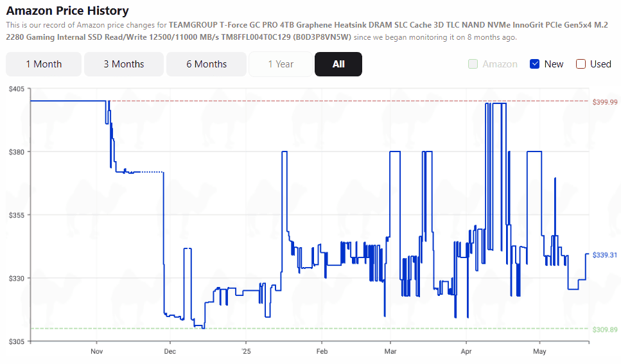Screen dimensions: 621x364
Task: Click the dotted price segment in November
Action: (x=152, y=172)
